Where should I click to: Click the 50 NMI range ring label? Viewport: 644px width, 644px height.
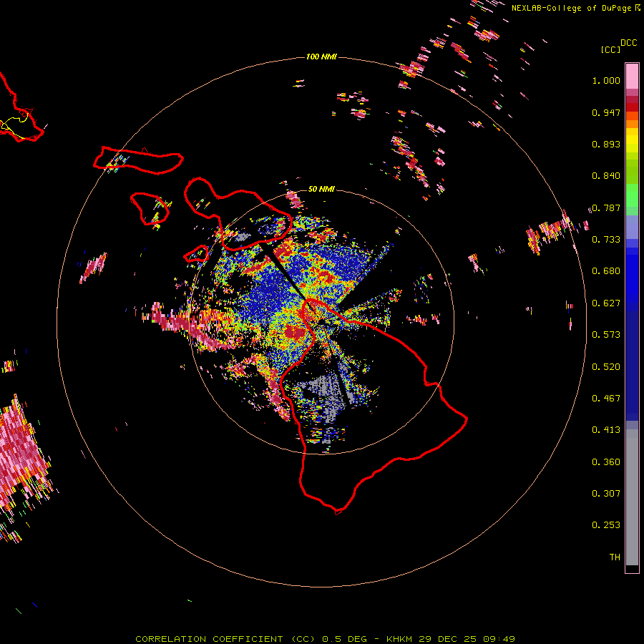pos(321,189)
